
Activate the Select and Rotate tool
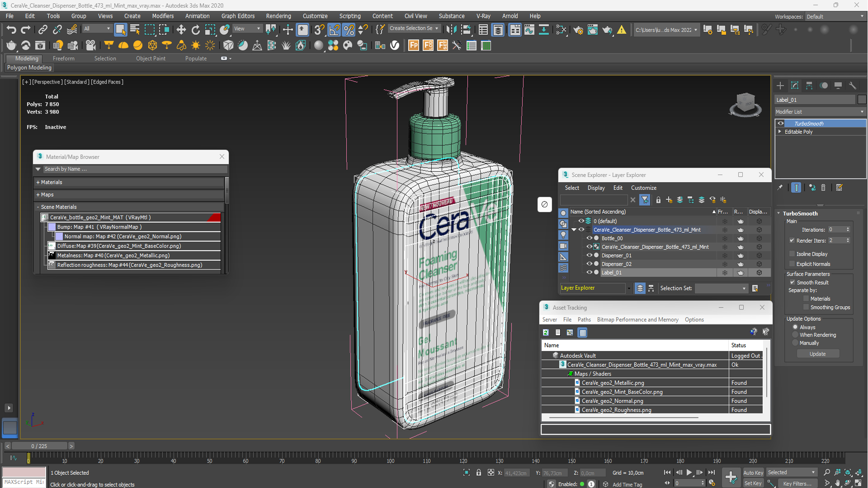[x=195, y=30]
